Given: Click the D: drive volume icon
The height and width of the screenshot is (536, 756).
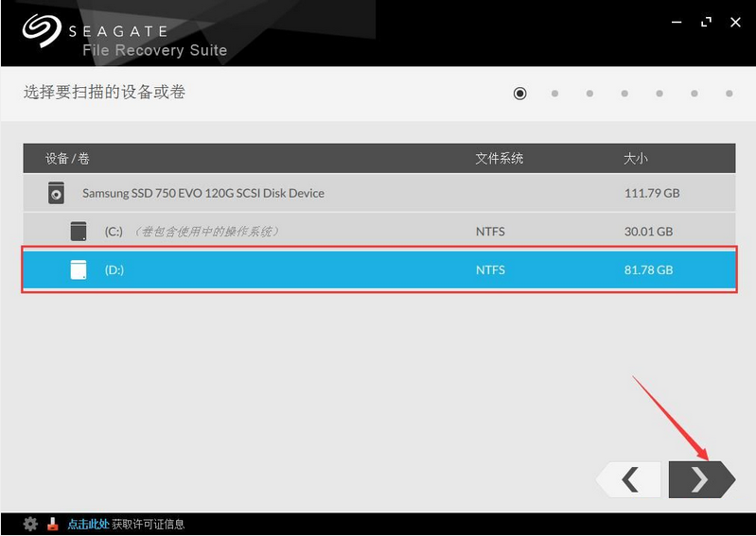Looking at the screenshot, I should click(79, 269).
